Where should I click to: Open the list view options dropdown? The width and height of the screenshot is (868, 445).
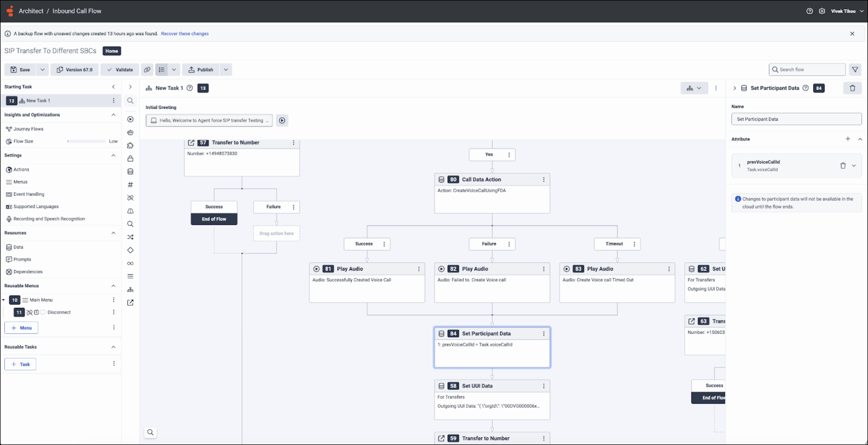pyautogui.click(x=174, y=70)
